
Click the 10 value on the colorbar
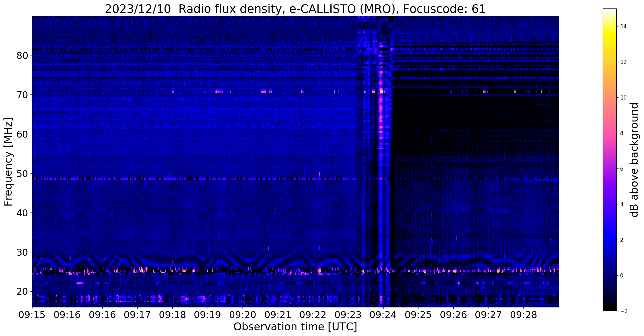[623, 98]
